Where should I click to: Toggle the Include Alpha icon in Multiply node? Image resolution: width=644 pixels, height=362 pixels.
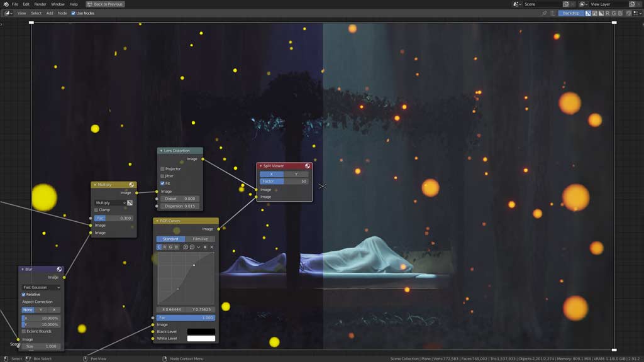click(x=130, y=203)
